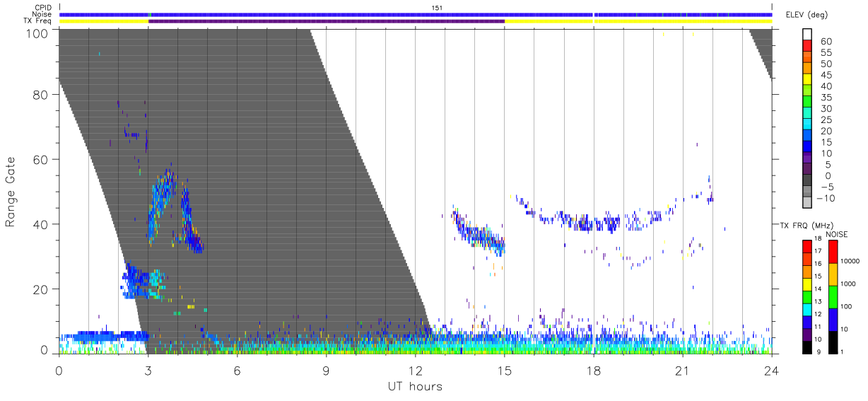Click the "Noise" row label above the plot
The width and height of the screenshot is (868, 401).
[42, 14]
